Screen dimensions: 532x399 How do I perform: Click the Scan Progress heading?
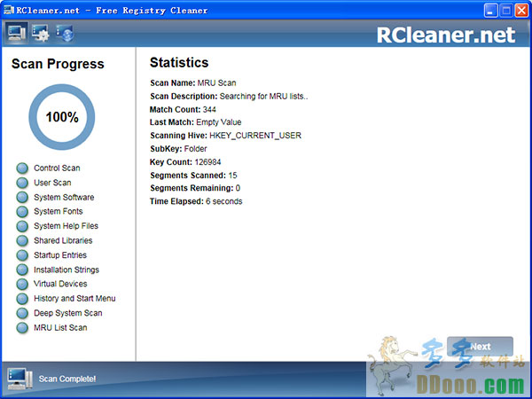click(58, 64)
